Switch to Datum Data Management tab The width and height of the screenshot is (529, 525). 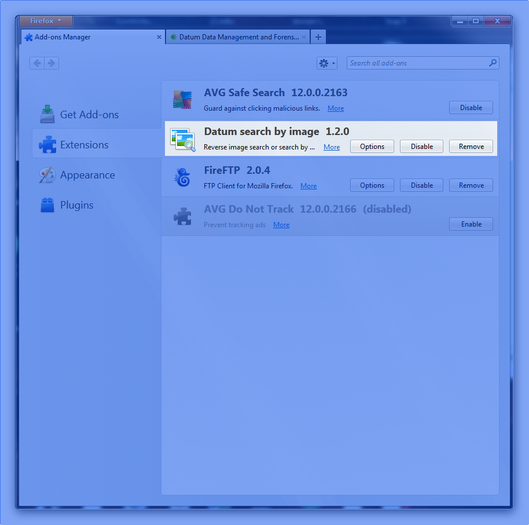(238, 37)
